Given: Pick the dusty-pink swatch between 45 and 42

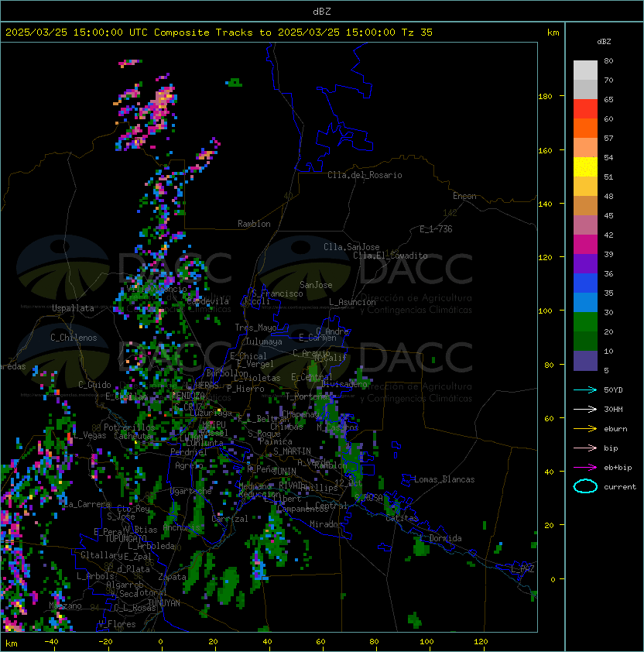Looking at the screenshot, I should coord(585,225).
